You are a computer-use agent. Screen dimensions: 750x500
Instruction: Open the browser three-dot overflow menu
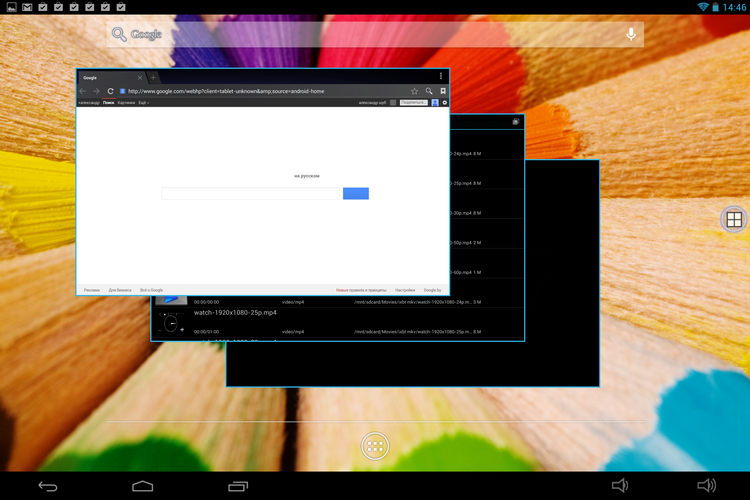(x=441, y=76)
